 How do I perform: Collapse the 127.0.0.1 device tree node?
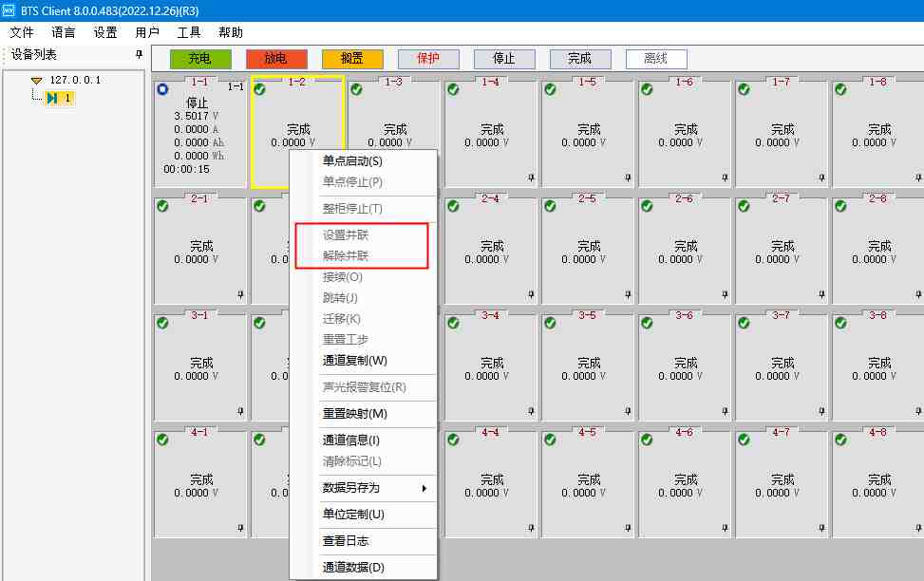coord(37,80)
